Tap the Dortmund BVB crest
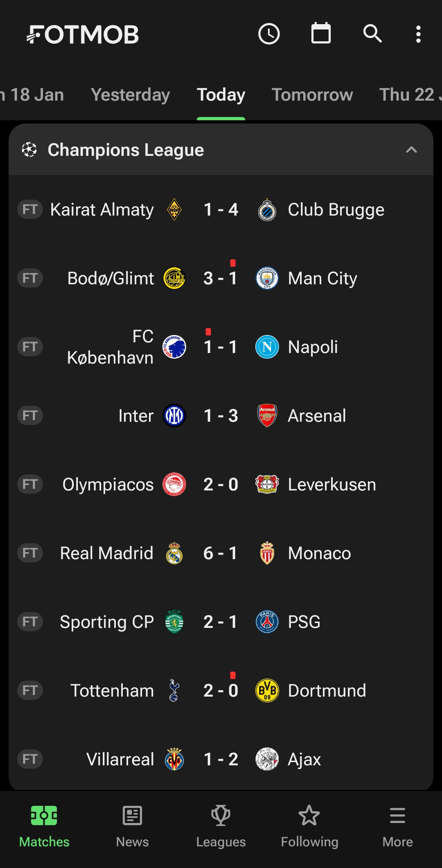 coord(267,690)
